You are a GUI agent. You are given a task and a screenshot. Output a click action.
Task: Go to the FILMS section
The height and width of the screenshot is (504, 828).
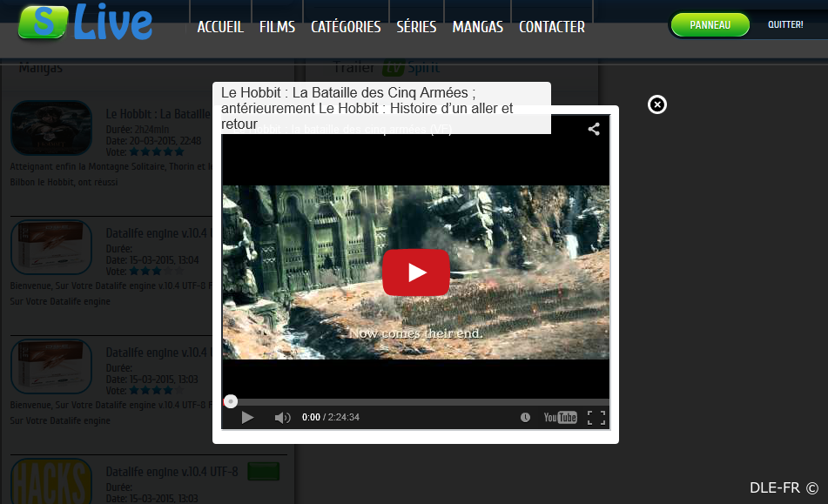click(277, 26)
